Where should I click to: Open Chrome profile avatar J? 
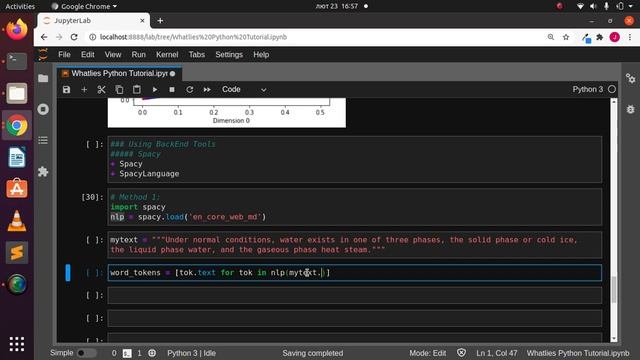click(615, 37)
